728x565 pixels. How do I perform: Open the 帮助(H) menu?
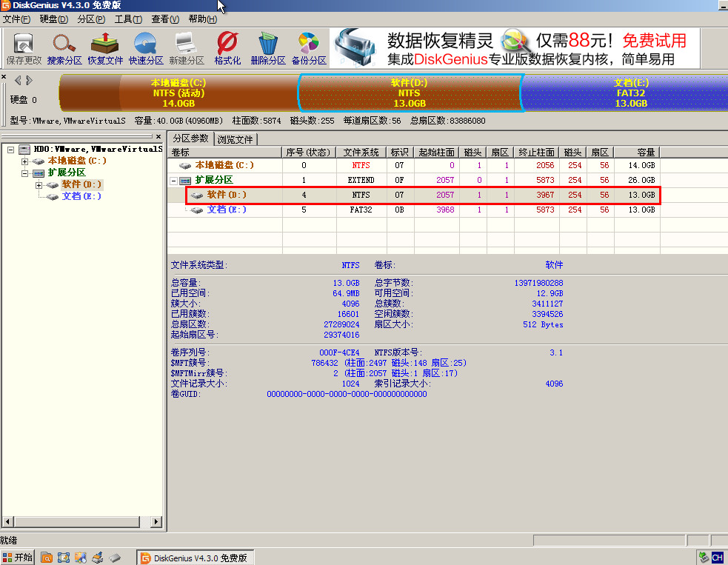click(202, 19)
